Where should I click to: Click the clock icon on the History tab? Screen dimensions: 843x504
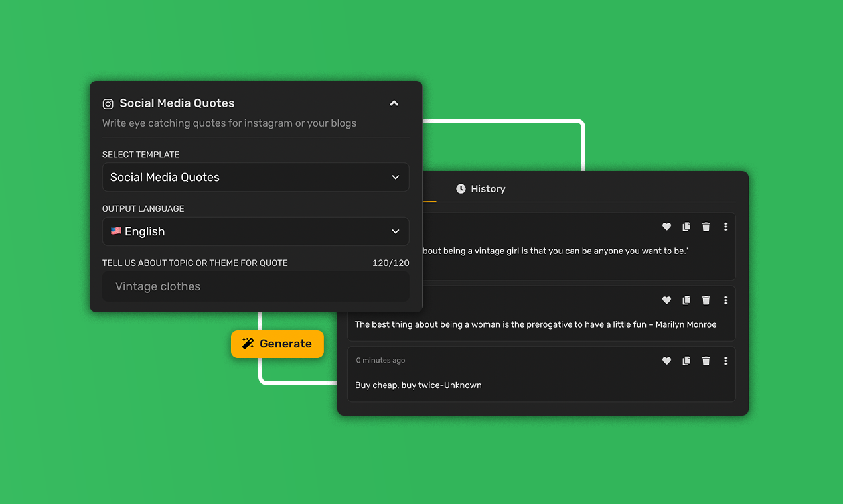[x=462, y=188]
